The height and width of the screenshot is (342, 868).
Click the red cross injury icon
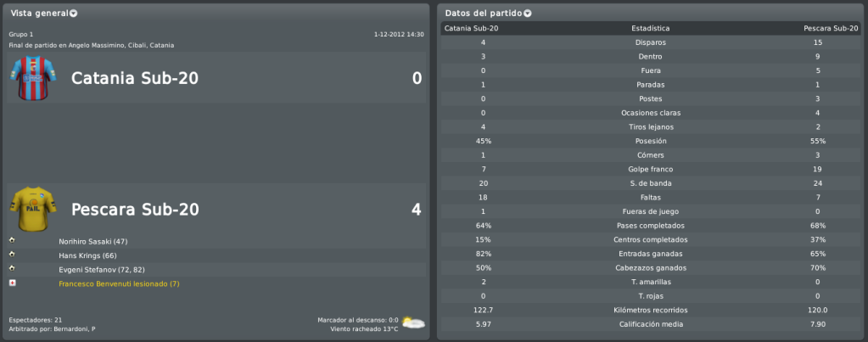click(12, 283)
